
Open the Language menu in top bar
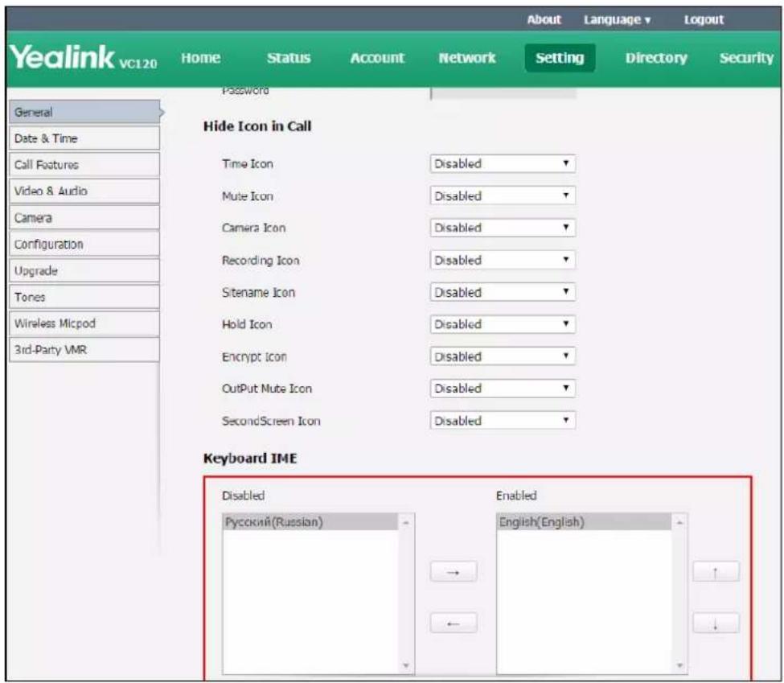(617, 19)
